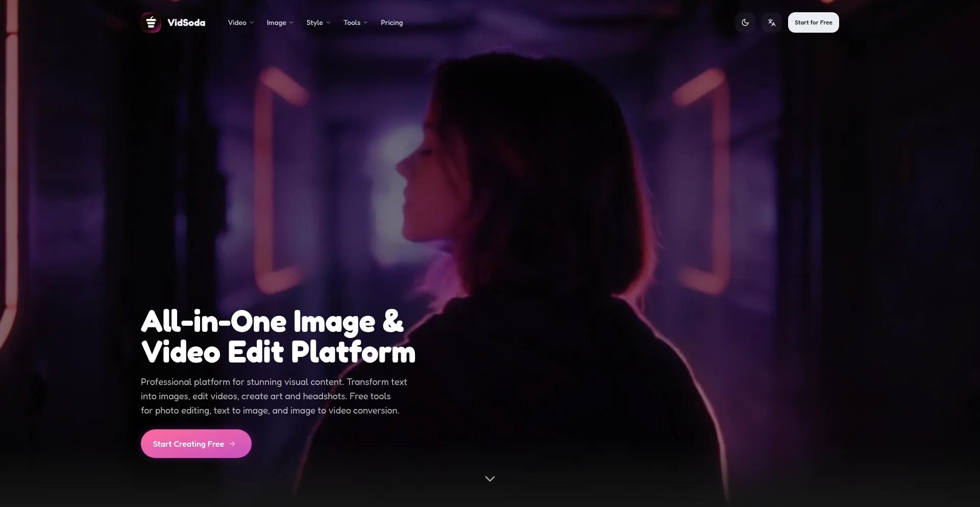Go to the VidSoda home link

tap(174, 22)
